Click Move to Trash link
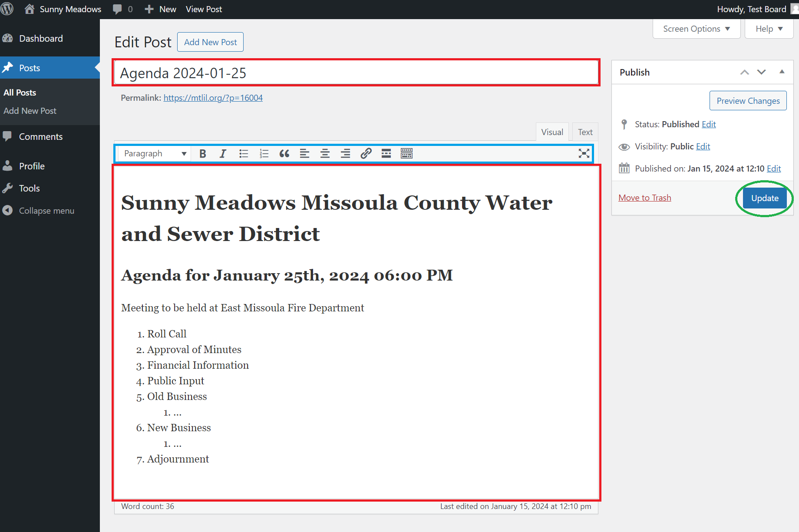This screenshot has width=799, height=532. 645,198
